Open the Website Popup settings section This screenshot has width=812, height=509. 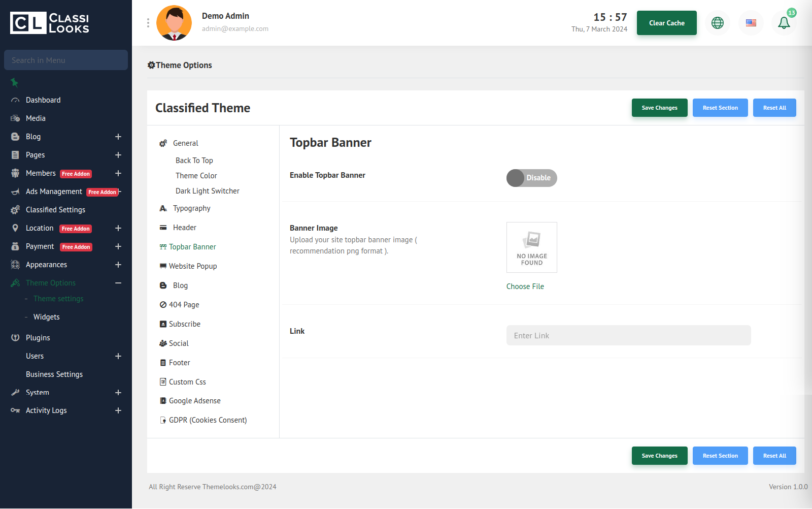pyautogui.click(x=192, y=266)
